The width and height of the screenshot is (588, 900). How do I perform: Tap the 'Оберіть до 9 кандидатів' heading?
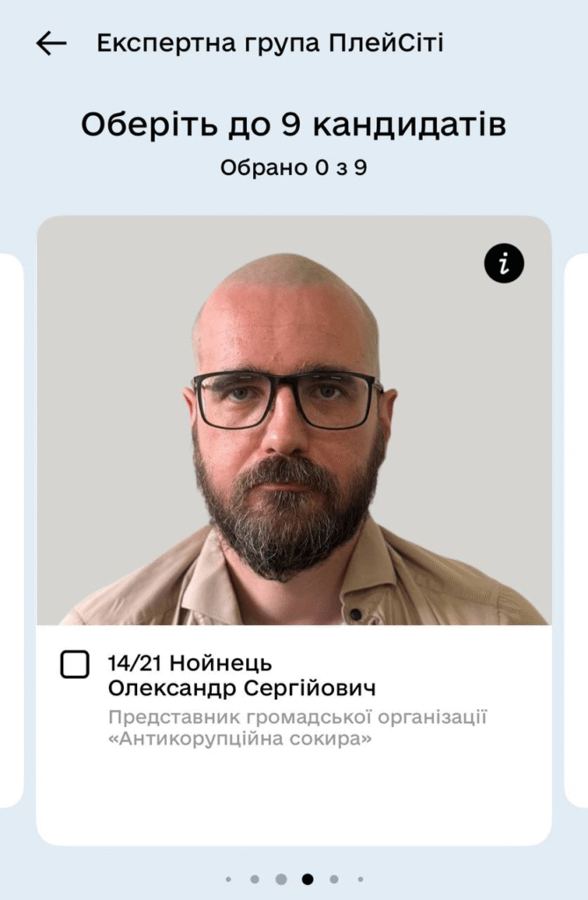click(x=294, y=124)
